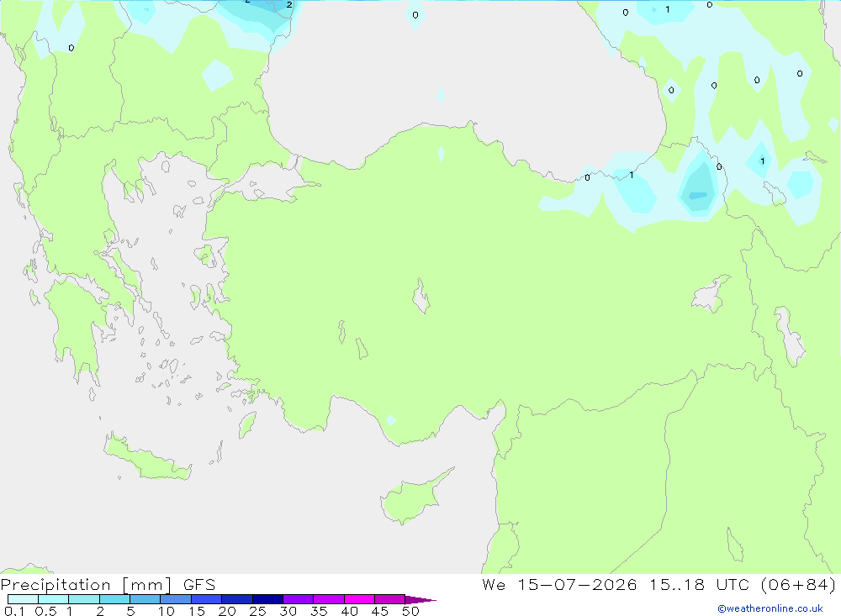Click the 0.1–0.5 mm legend color swatch
This screenshot has height=616, width=841.
click(x=23, y=599)
